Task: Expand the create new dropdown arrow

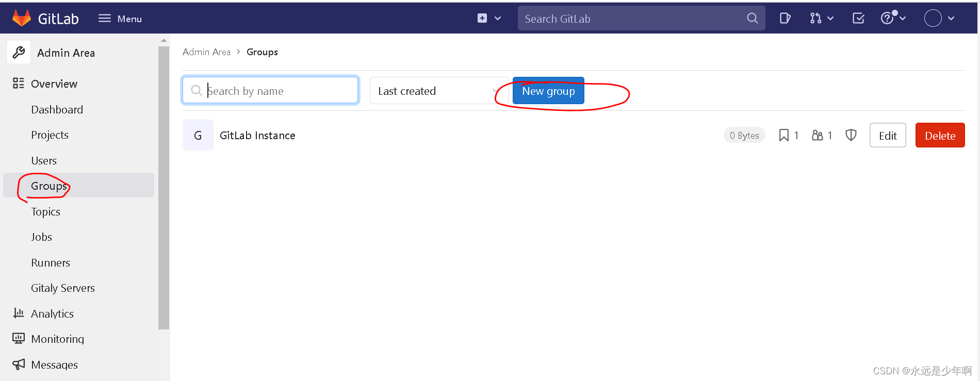Action: point(498,19)
